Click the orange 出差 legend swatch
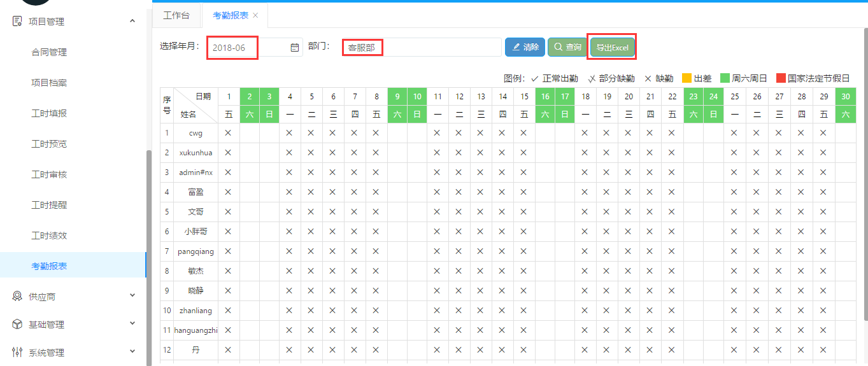The image size is (868, 366). (687, 78)
